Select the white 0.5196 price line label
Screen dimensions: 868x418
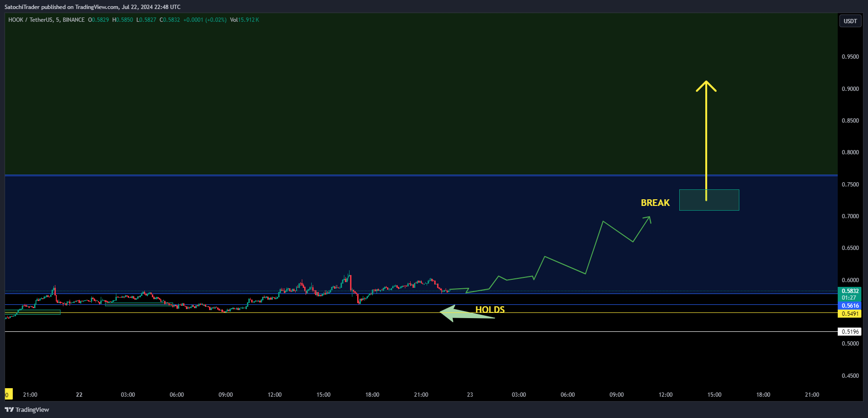[x=850, y=332]
